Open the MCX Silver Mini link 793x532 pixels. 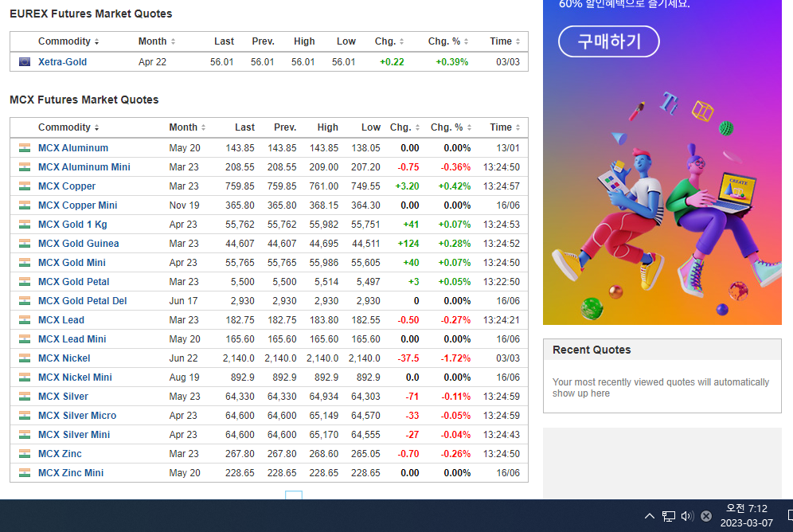point(74,434)
